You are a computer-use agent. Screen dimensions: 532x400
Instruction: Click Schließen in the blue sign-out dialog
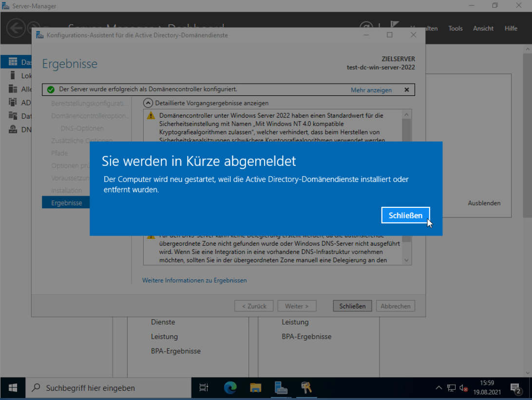tap(405, 215)
